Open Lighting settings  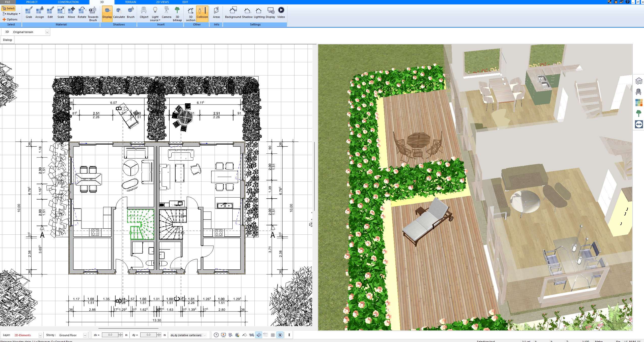(259, 13)
